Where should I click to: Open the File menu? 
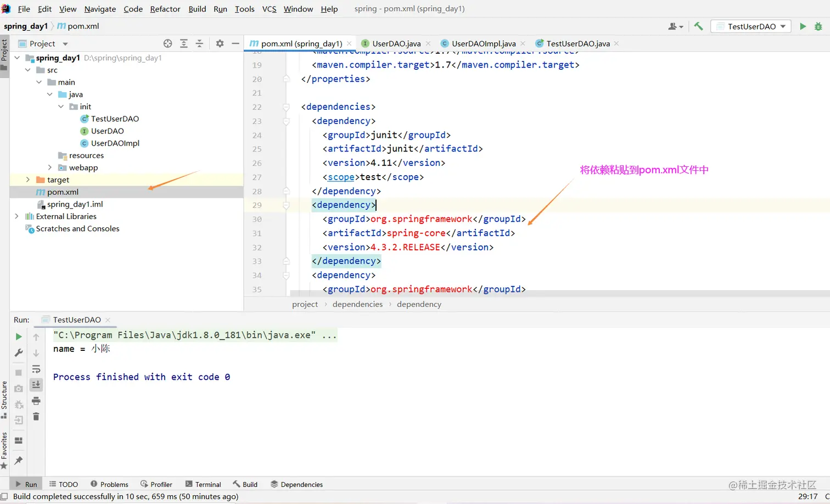click(24, 9)
